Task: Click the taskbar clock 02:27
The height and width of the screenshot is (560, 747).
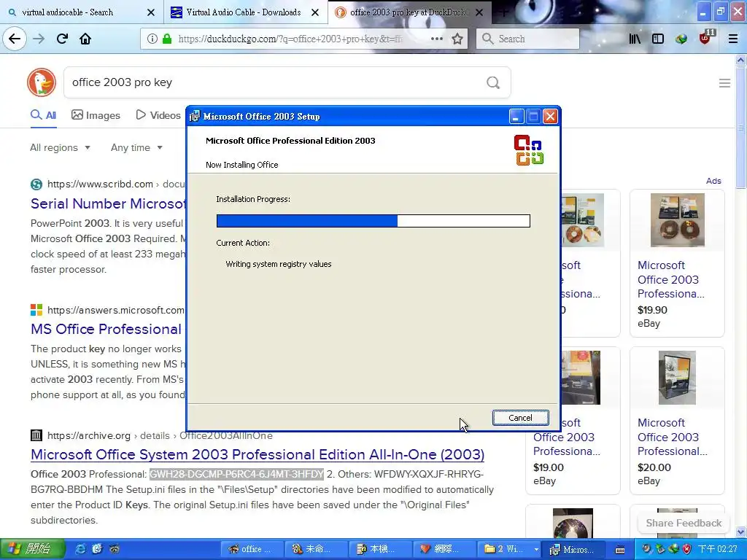Action: [717, 549]
